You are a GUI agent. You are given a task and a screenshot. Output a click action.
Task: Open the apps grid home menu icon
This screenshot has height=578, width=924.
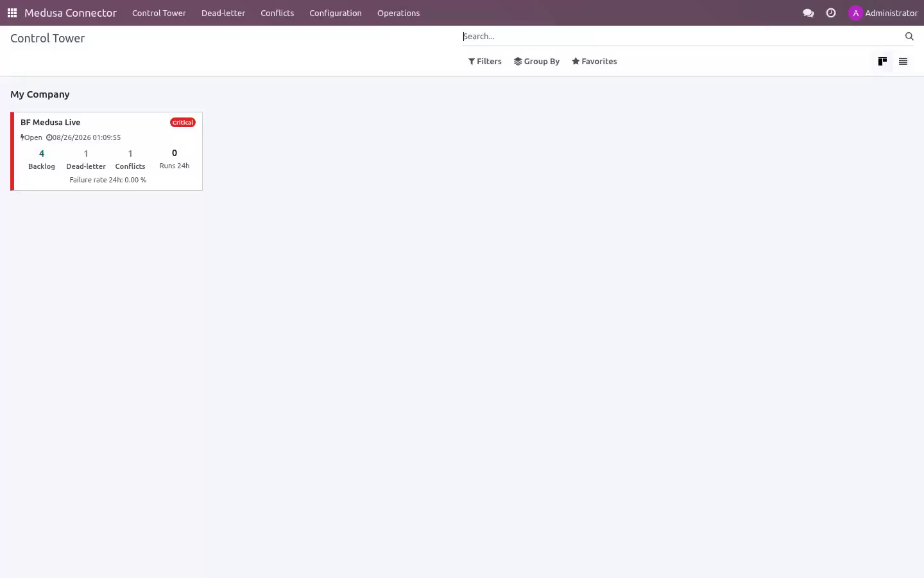[12, 13]
